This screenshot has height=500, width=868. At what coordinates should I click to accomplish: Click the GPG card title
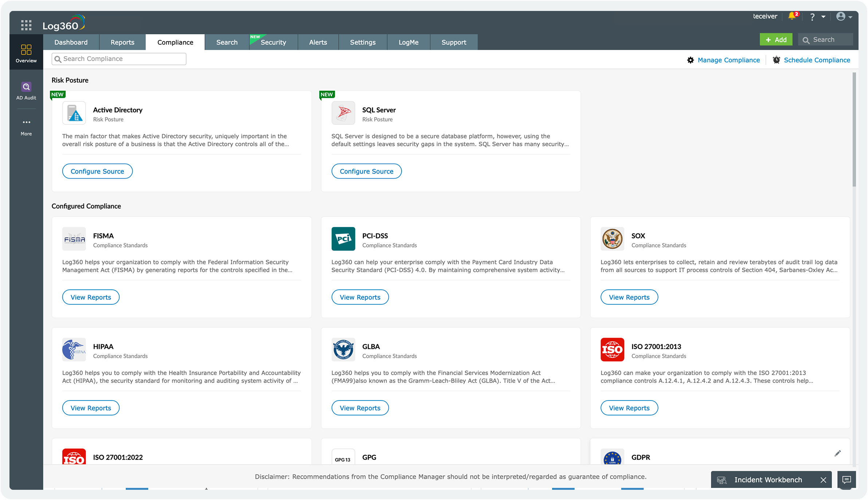coord(369,457)
